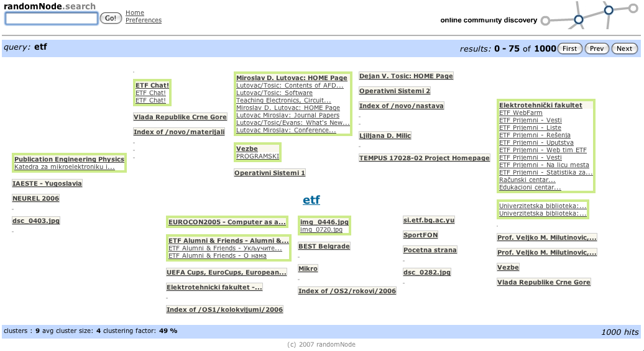Open dsc_0282.jpg result

[427, 272]
